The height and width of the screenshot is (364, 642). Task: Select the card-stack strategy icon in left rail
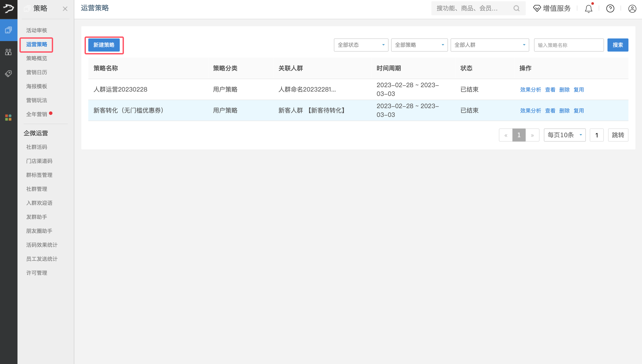pos(9,30)
